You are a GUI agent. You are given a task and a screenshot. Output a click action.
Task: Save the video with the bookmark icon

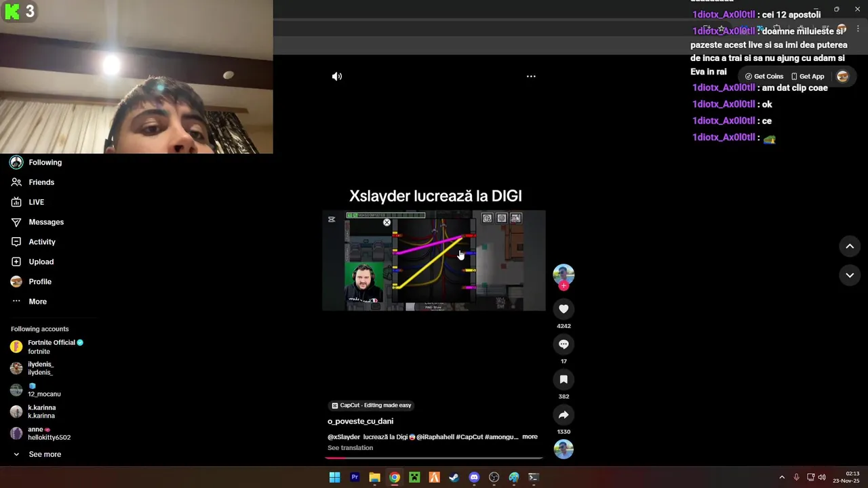[x=564, y=380]
